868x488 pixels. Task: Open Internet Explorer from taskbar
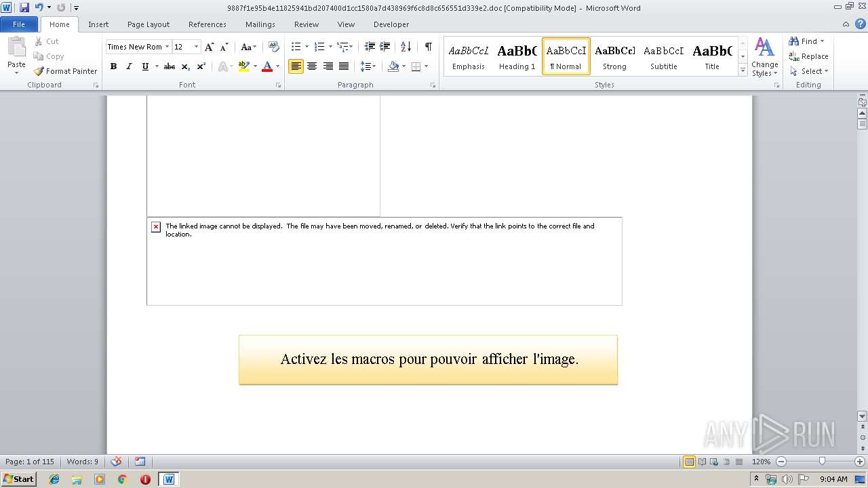pos(54,479)
